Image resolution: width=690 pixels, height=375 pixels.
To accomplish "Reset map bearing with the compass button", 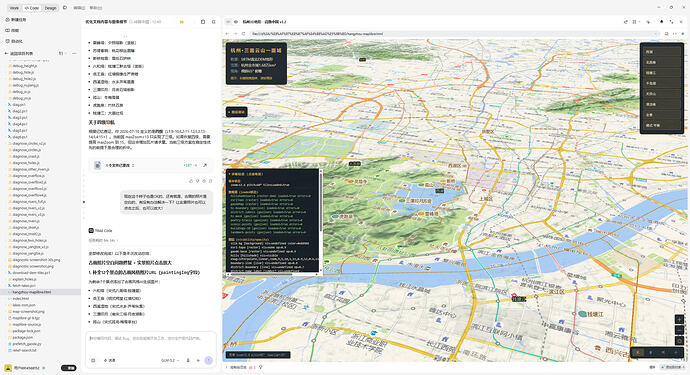I will point(679,341).
